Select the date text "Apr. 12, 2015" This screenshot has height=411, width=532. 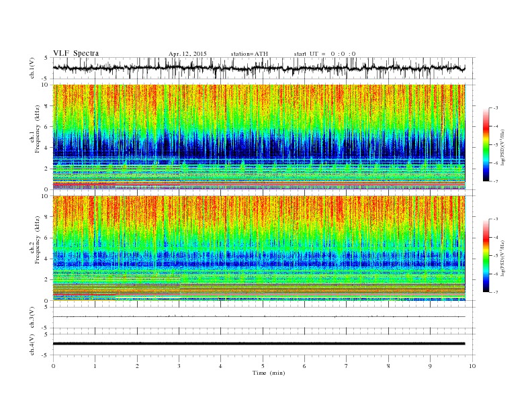point(187,54)
